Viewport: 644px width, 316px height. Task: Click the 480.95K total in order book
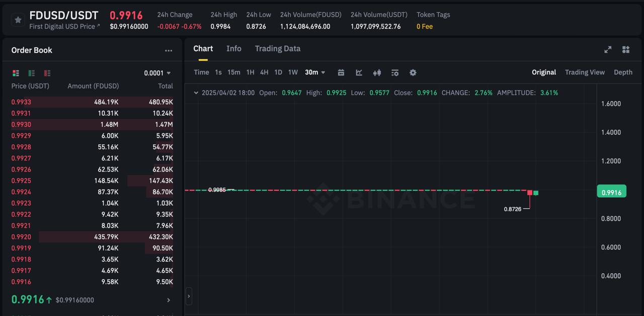tap(161, 102)
